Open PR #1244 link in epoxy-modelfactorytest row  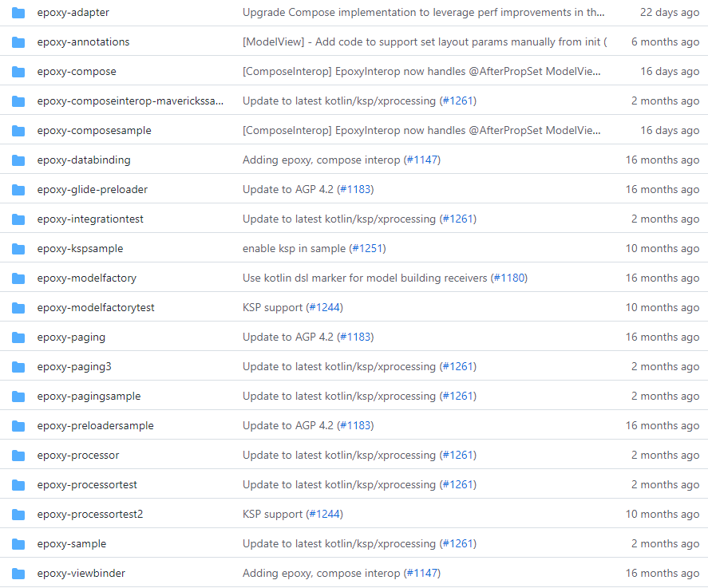[324, 308]
